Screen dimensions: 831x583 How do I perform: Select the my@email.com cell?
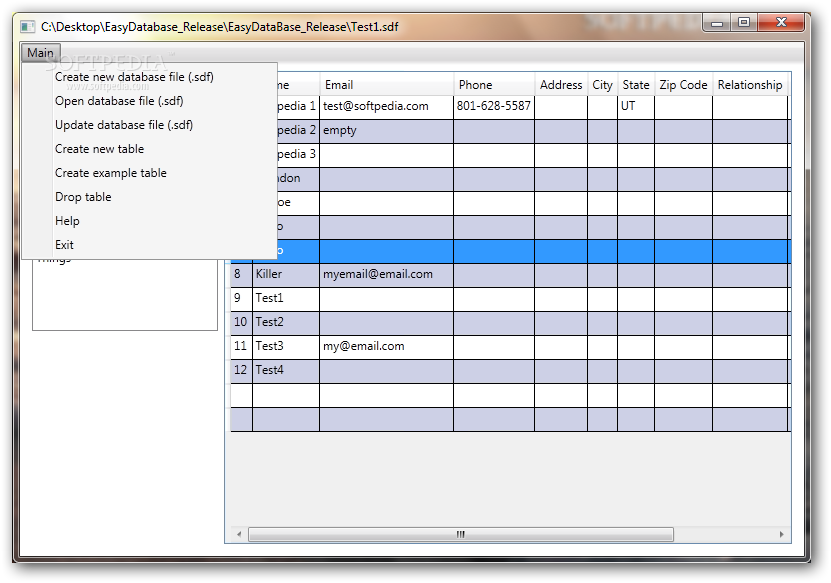click(x=386, y=347)
